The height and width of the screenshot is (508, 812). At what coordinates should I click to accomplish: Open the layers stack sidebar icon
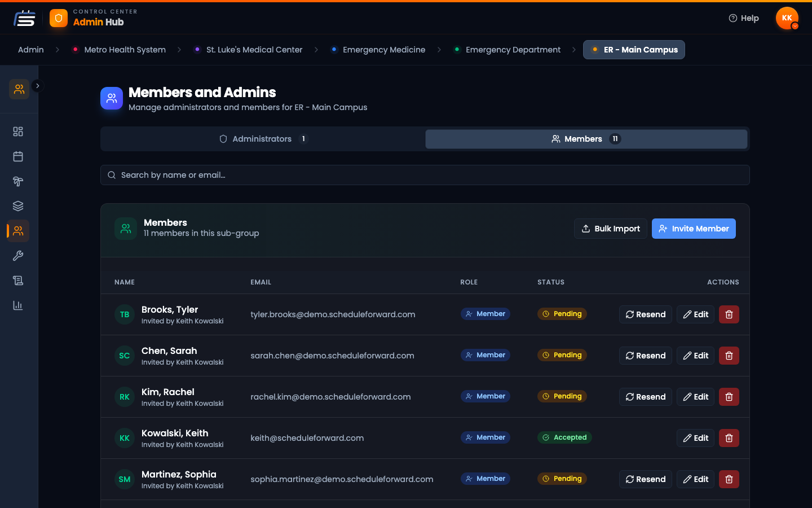click(x=18, y=206)
